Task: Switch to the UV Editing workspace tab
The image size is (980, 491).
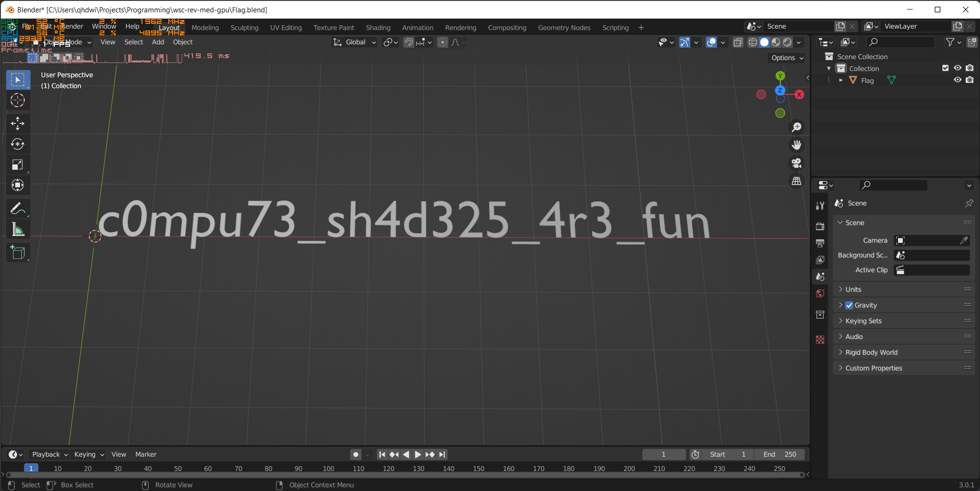Action: pos(286,28)
